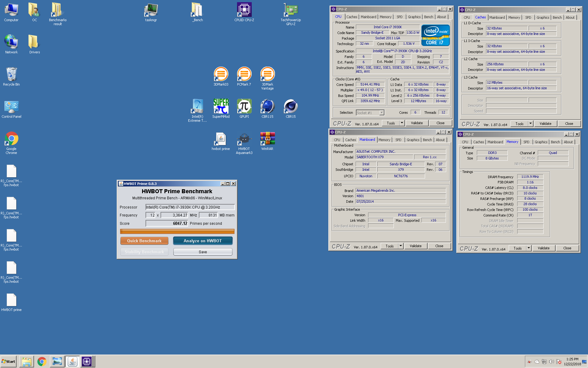Click the Channel # value Quad
588x368 pixels.
point(553,153)
